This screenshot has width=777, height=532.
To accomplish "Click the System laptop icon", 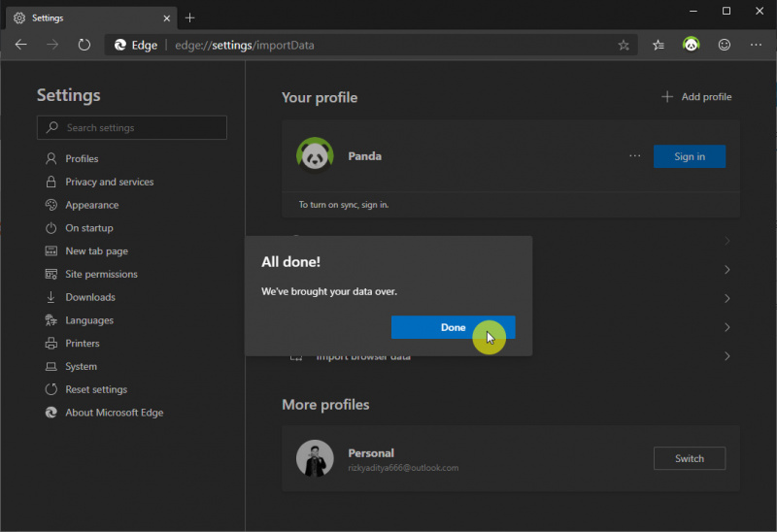I will pos(51,367).
